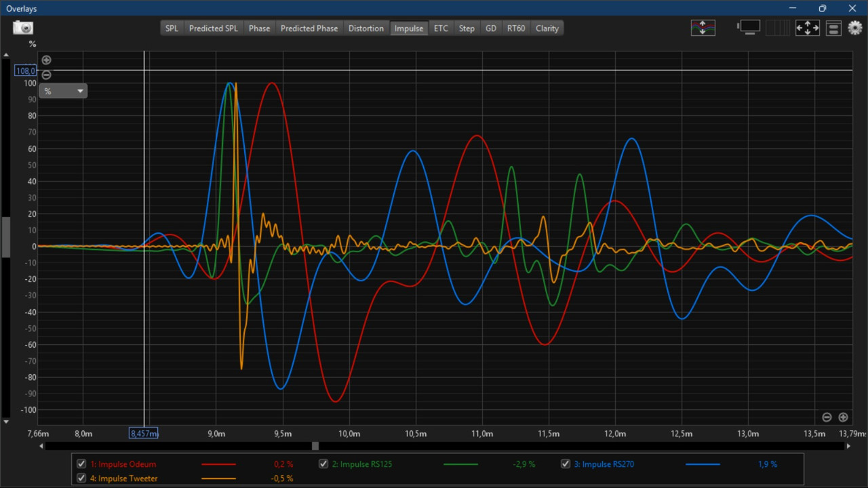Switch to the Predicted Phase tab

[x=309, y=28]
